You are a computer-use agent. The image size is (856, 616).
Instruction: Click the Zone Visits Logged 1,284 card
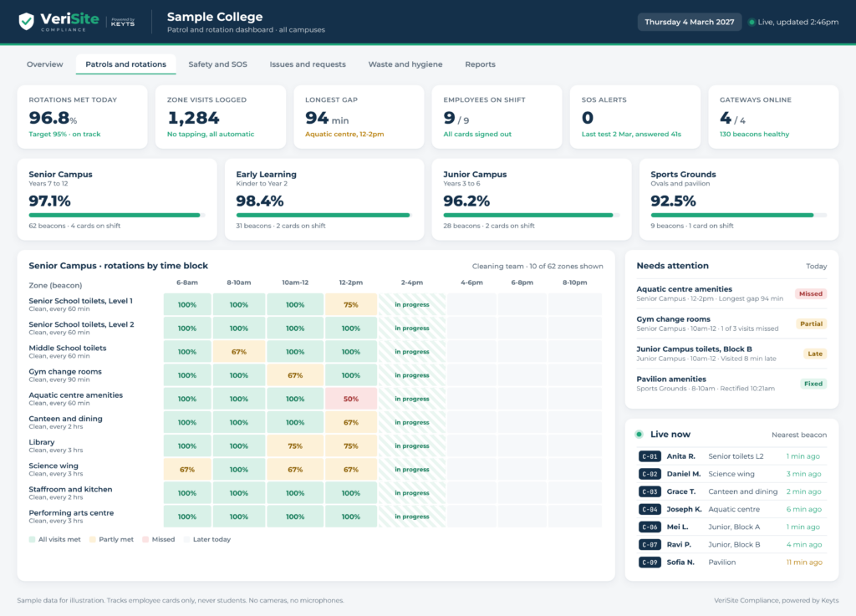221,117
